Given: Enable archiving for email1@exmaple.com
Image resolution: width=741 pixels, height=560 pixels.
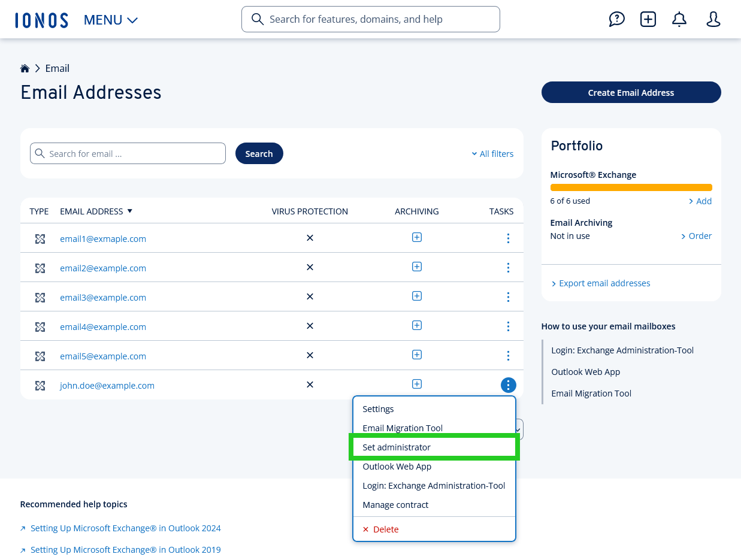Looking at the screenshot, I should (x=416, y=237).
